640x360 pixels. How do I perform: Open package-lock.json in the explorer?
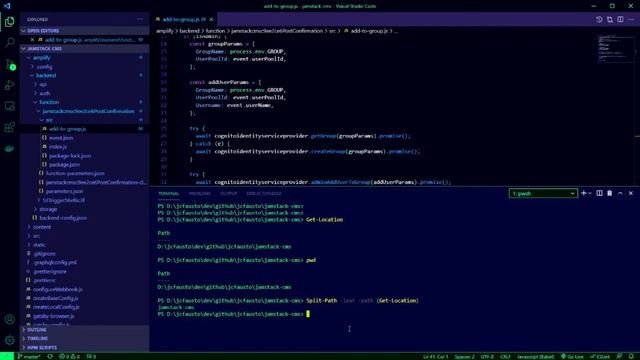pos(84,156)
